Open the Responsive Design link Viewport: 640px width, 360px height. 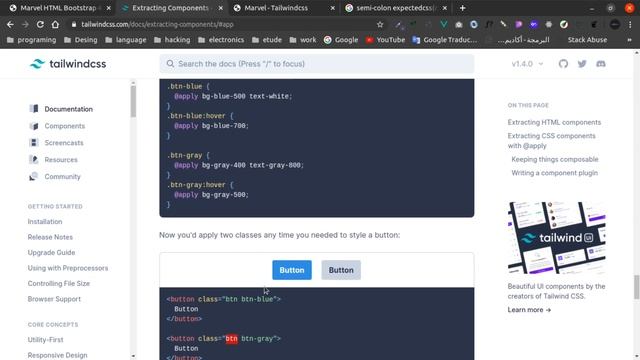click(58, 355)
